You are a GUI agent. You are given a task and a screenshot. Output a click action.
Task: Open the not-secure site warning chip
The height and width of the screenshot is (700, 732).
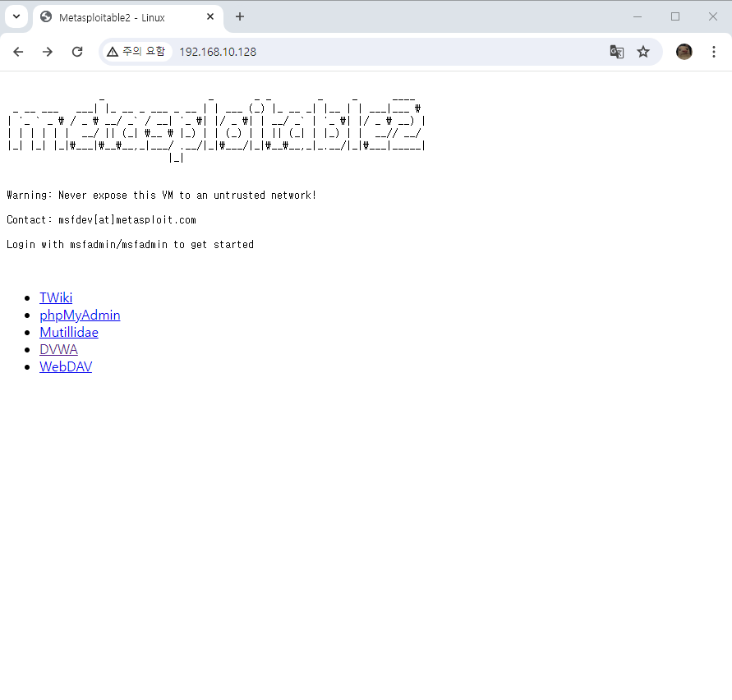[136, 52]
